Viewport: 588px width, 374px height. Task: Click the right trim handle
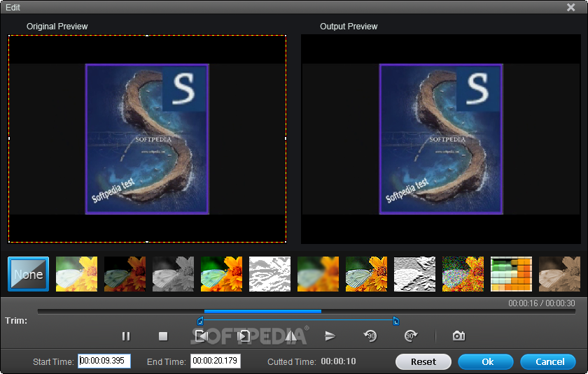(396, 321)
